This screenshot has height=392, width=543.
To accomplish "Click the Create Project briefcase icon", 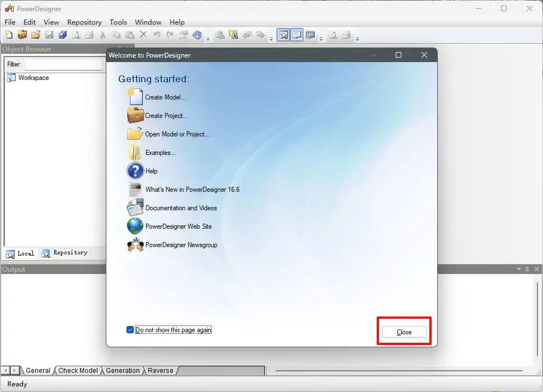I will pos(135,115).
